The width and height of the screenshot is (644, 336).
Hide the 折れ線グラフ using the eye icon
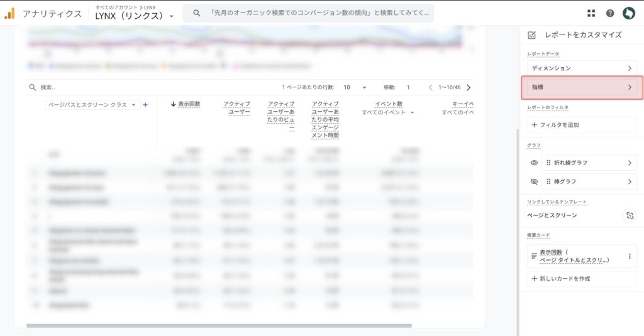(x=534, y=163)
